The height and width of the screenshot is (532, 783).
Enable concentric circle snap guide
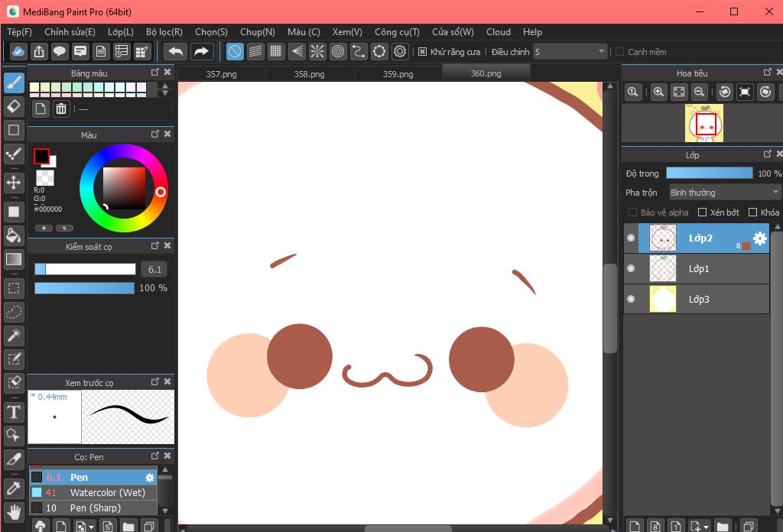[x=338, y=51]
